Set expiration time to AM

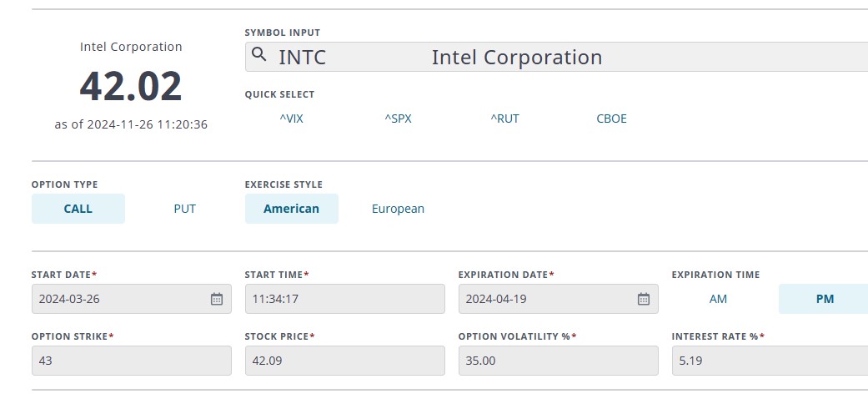pyautogui.click(x=718, y=299)
